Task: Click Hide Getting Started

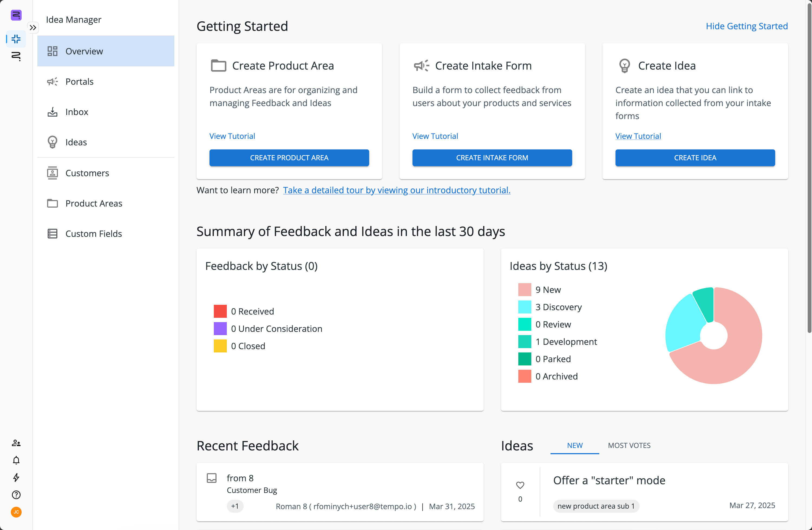Action: pyautogui.click(x=747, y=26)
